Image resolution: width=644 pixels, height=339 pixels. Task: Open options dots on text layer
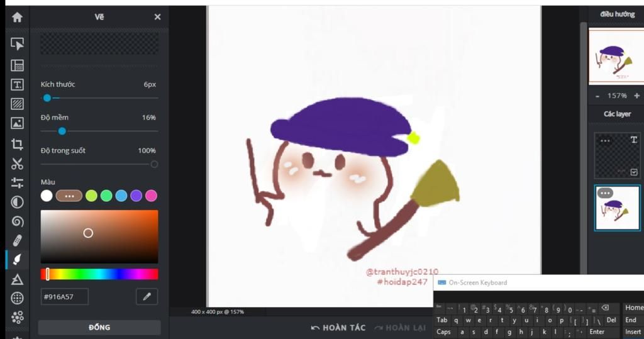click(605, 140)
